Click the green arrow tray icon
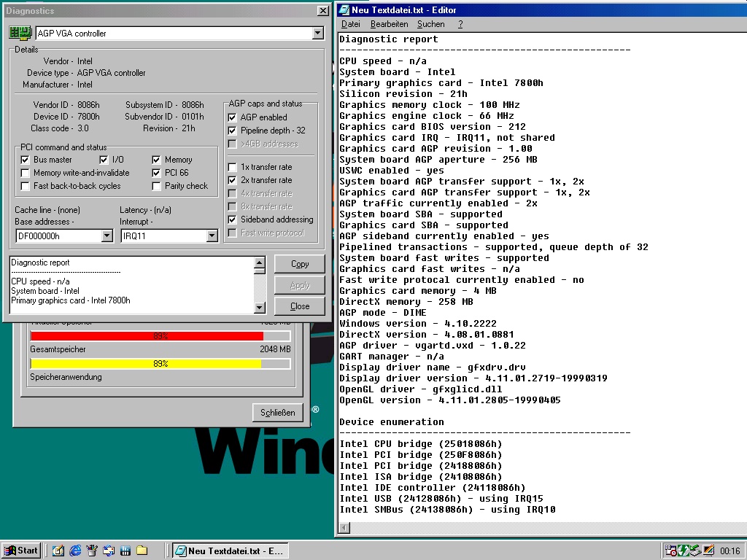The image size is (747, 560). click(x=695, y=551)
